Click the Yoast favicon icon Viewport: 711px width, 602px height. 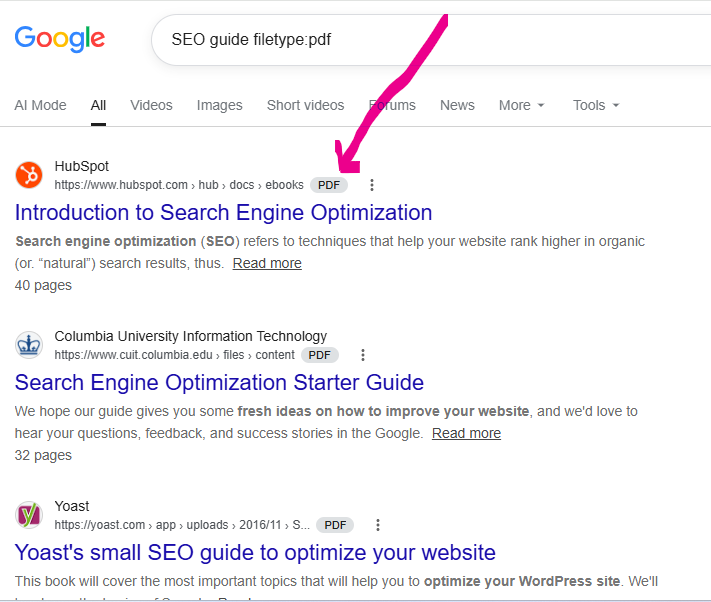click(x=29, y=515)
